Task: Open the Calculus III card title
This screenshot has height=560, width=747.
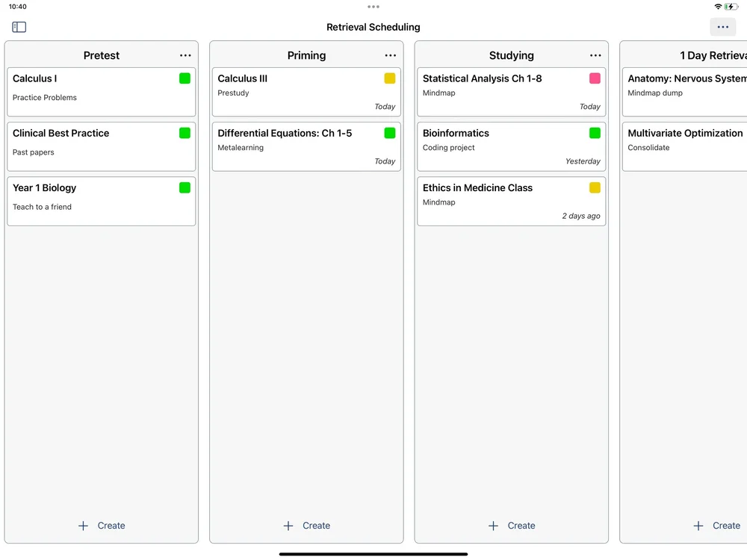Action: pyautogui.click(x=243, y=78)
